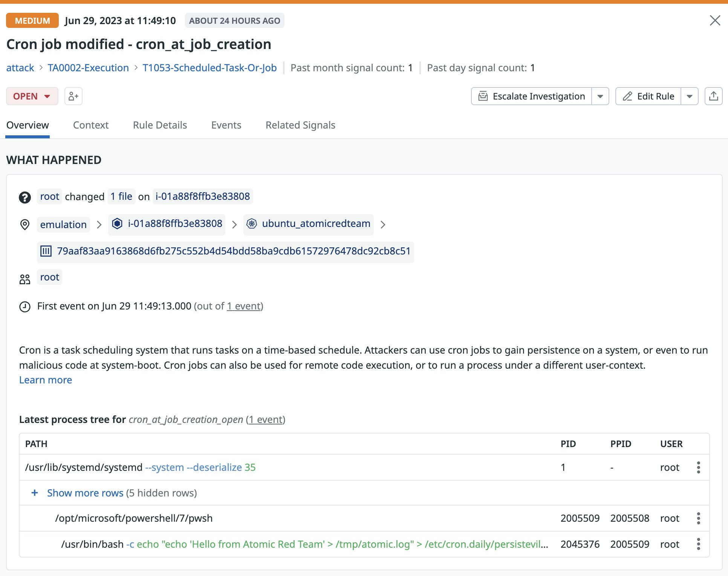Click the share/export icon button
728x576 pixels.
(713, 96)
